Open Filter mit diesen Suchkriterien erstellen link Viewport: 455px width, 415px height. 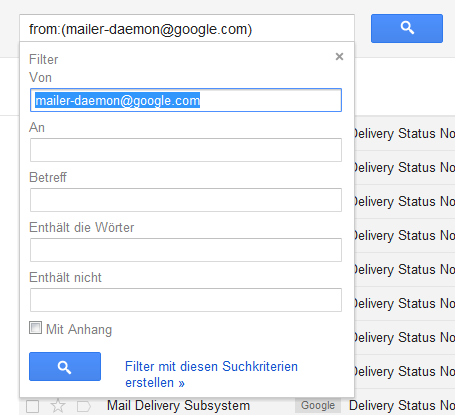(211, 374)
